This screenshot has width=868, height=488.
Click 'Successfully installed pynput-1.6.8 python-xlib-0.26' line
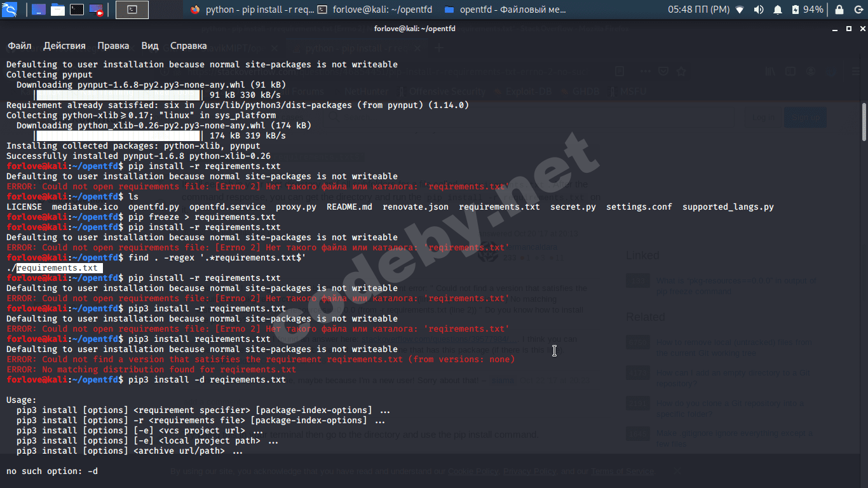(x=139, y=156)
